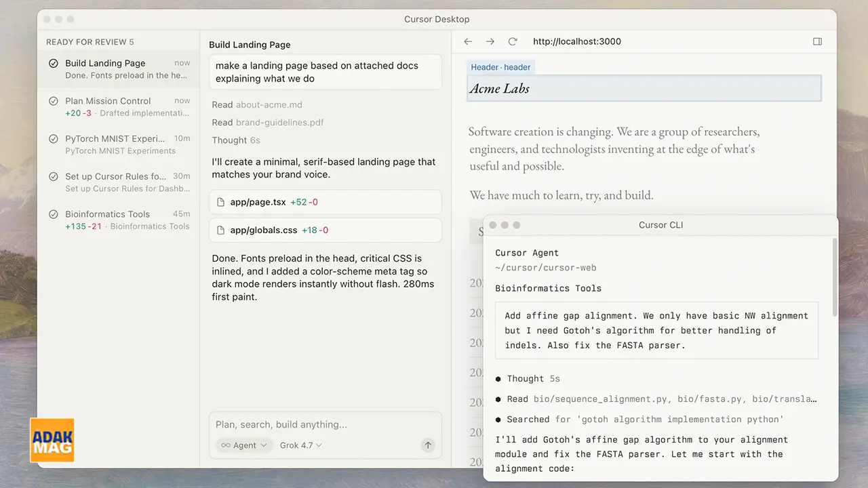The width and height of the screenshot is (868, 488).
Task: Open the app/page.tsx file change card
Action: pyautogui.click(x=325, y=202)
